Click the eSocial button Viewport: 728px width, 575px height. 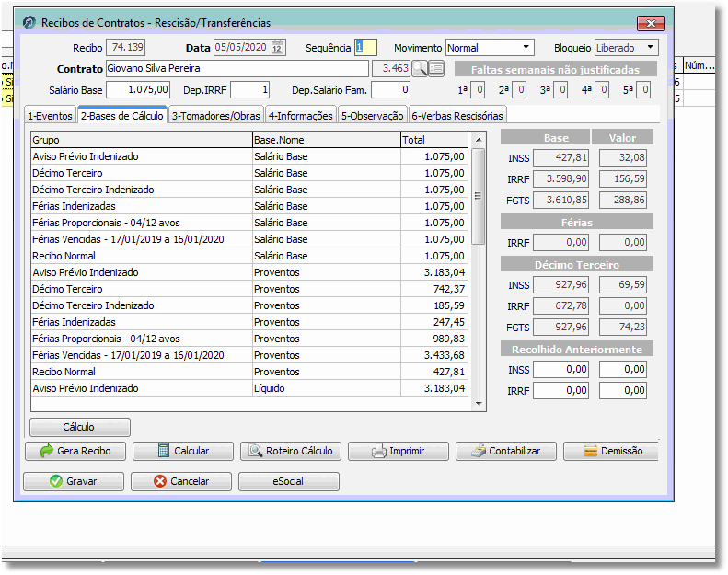coord(289,481)
